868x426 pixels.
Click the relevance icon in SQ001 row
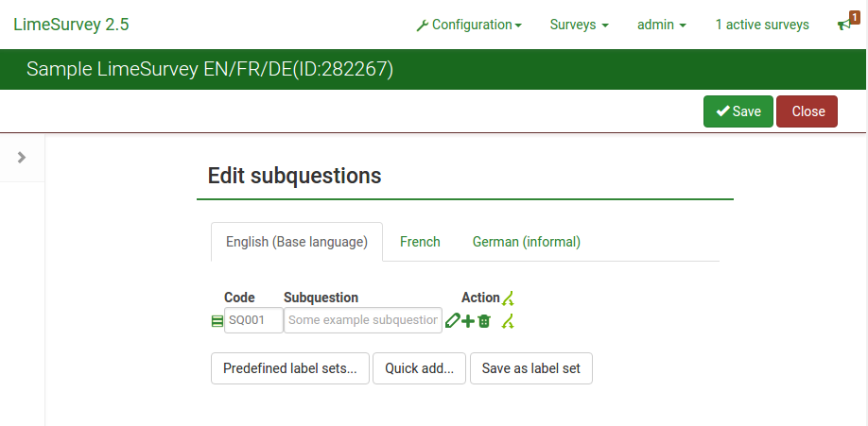pyautogui.click(x=508, y=321)
